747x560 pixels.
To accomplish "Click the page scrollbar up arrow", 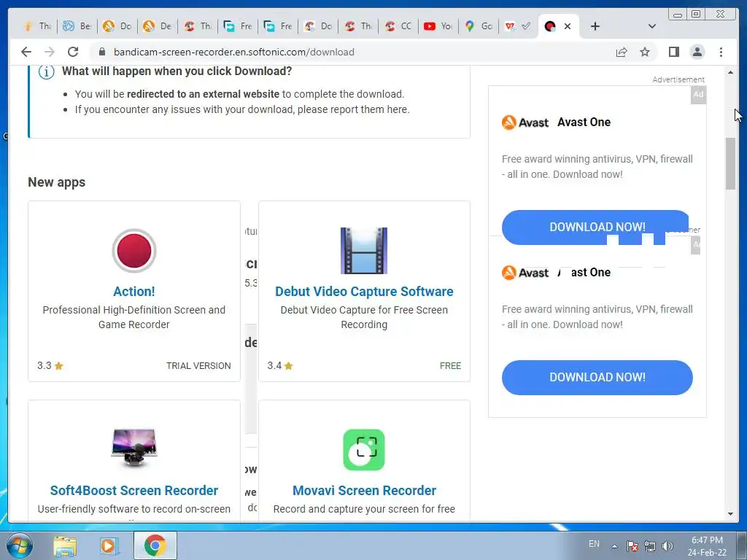I will click(730, 72).
